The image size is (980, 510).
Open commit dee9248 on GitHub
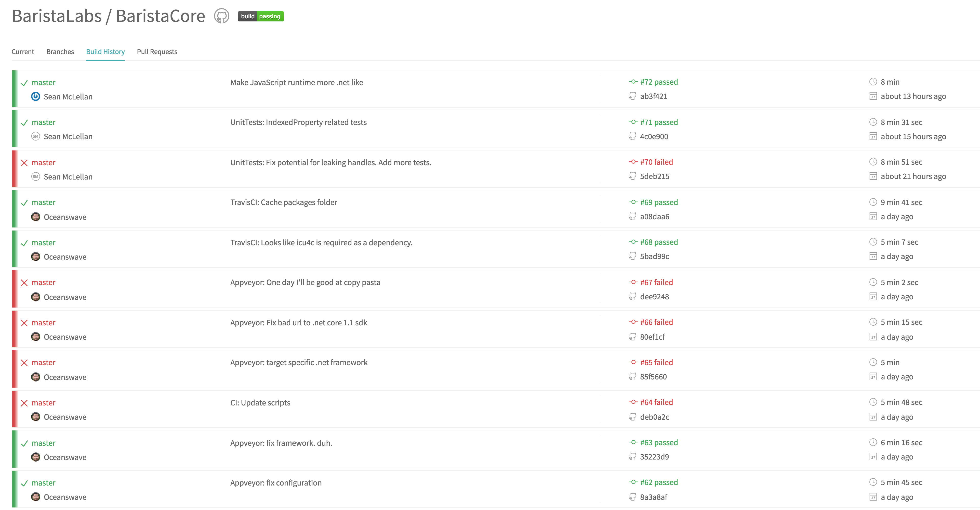pos(654,297)
